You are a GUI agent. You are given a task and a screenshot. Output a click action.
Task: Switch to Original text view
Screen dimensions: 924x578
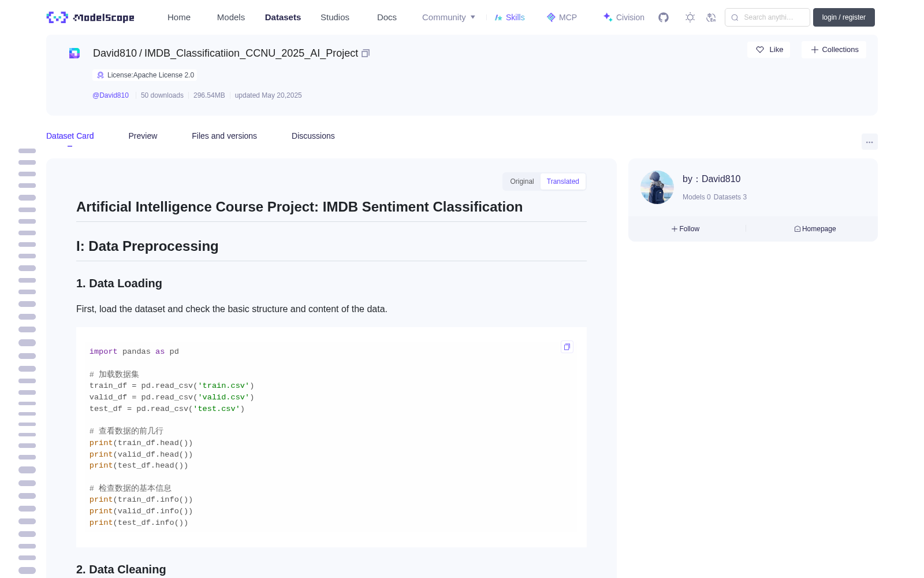point(522,181)
